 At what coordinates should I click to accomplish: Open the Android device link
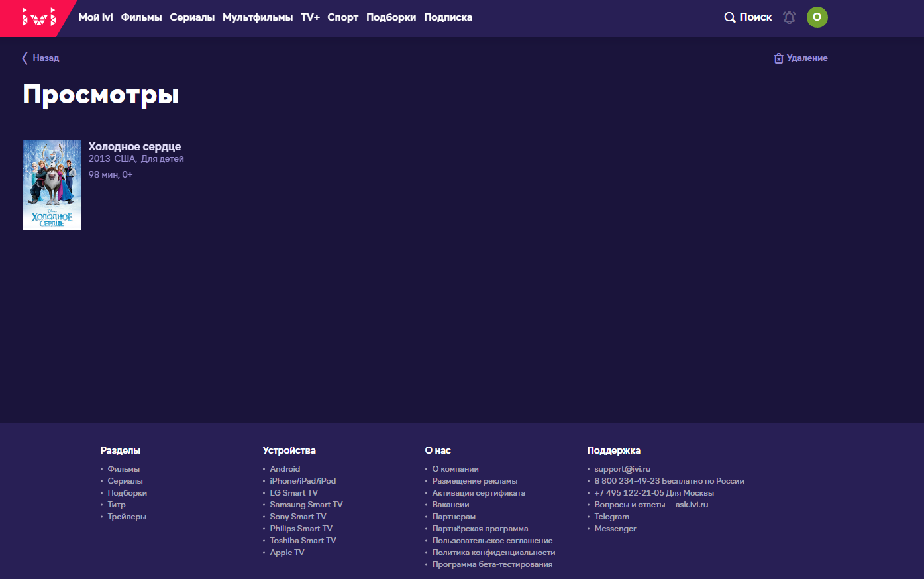point(285,469)
